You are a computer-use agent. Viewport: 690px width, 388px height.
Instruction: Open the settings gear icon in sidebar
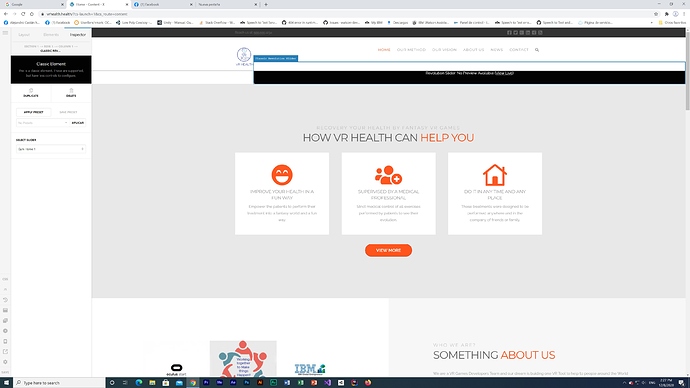[x=5, y=362]
